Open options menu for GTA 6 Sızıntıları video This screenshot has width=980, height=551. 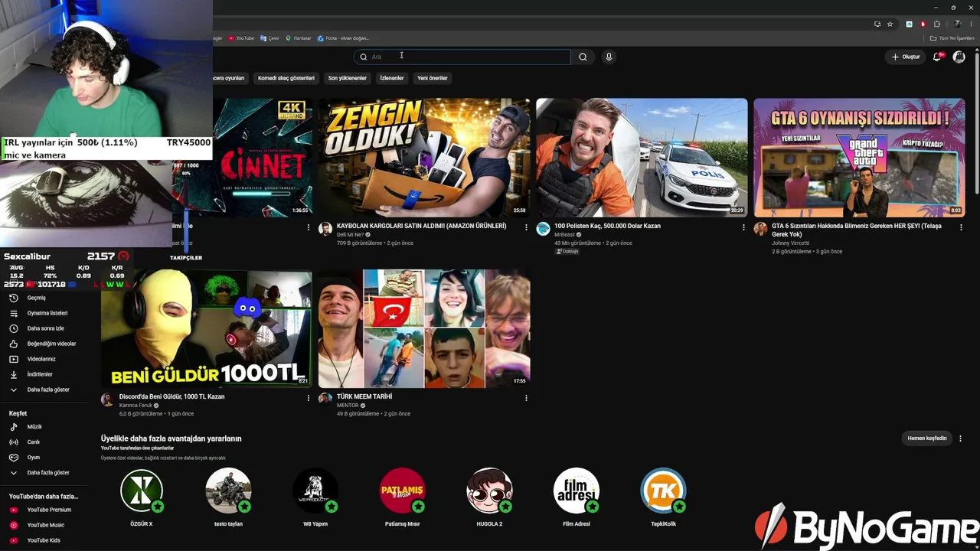(961, 227)
